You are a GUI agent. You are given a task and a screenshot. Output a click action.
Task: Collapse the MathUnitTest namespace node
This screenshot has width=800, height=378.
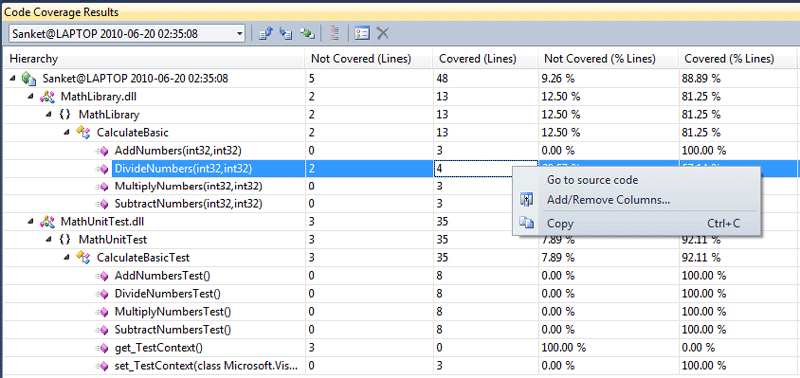pos(49,240)
